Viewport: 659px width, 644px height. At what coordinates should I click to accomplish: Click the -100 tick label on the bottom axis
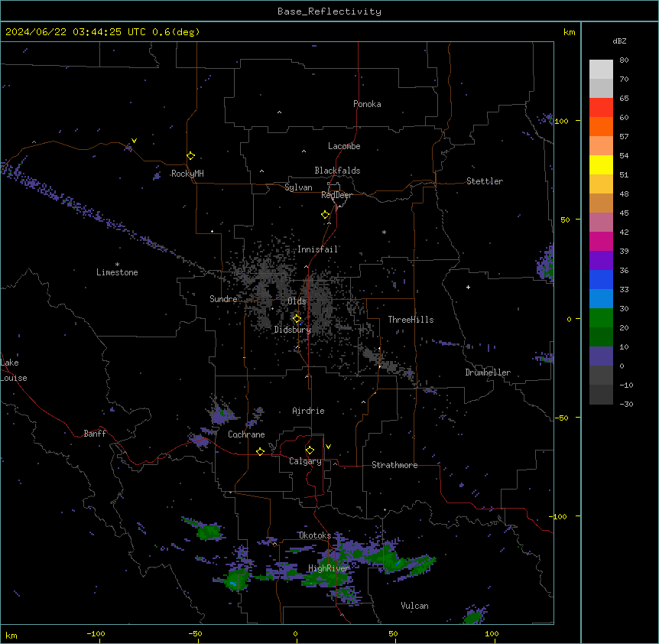click(x=96, y=633)
